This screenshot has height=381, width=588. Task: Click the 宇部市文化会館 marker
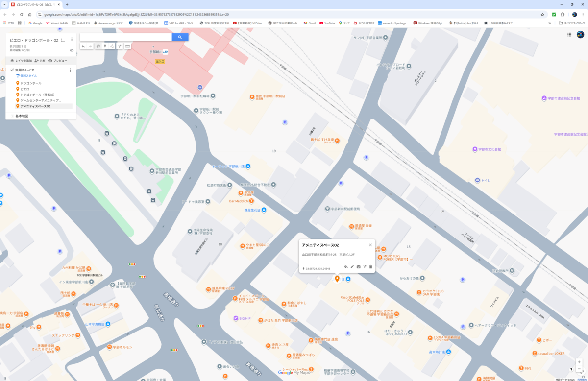tap(474, 149)
